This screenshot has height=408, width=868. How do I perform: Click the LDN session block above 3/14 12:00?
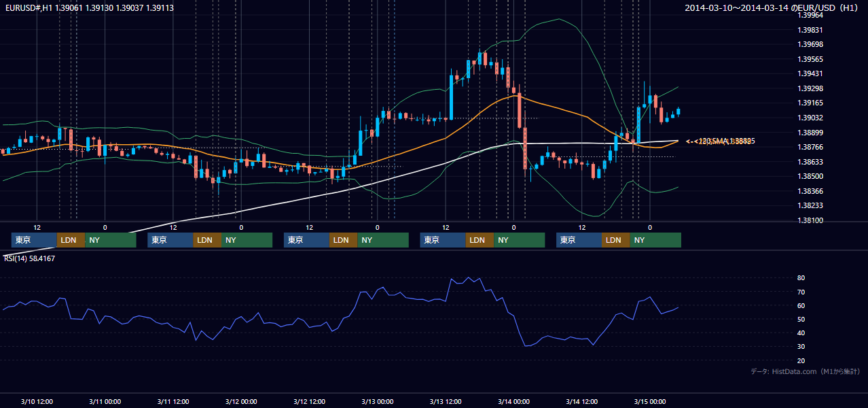(616, 240)
